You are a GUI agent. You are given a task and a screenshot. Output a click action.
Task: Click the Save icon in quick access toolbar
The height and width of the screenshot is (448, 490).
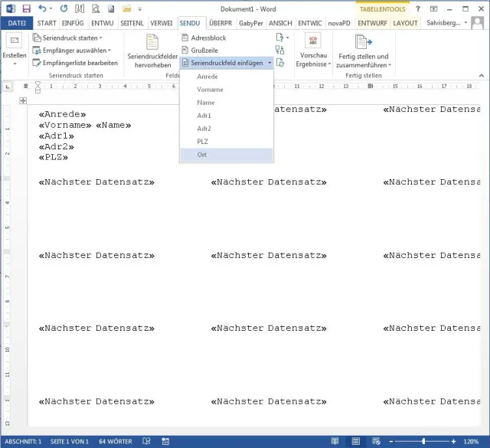[x=27, y=8]
